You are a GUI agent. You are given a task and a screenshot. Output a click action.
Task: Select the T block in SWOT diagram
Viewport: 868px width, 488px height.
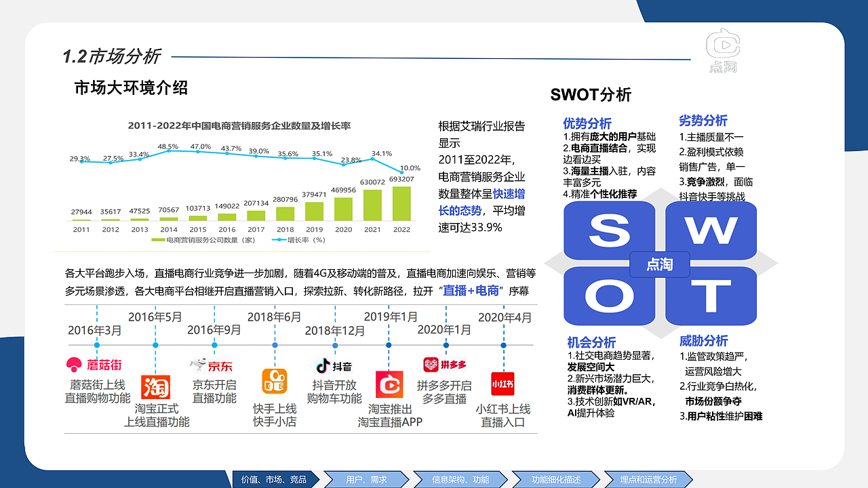tap(711, 297)
